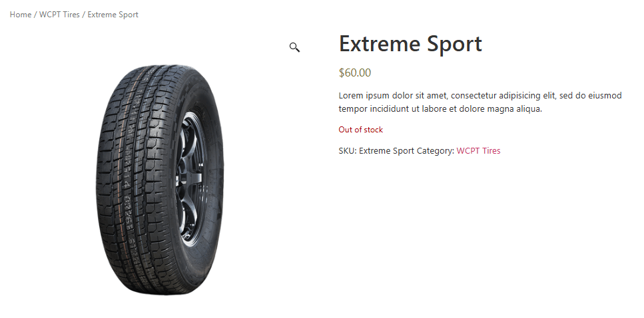Click the word Sport in the product heading
Image resolution: width=644 pixels, height=318 pixels.
coord(454,45)
